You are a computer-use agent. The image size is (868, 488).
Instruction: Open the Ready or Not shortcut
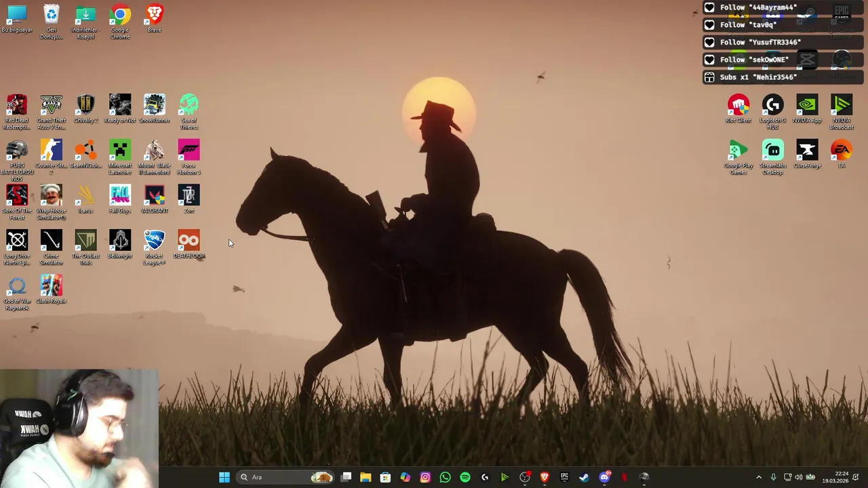120,109
